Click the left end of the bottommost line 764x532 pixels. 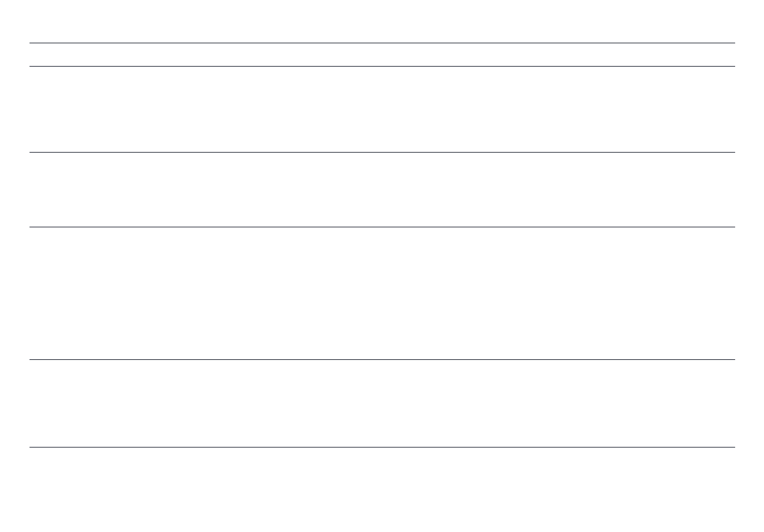[31, 448]
